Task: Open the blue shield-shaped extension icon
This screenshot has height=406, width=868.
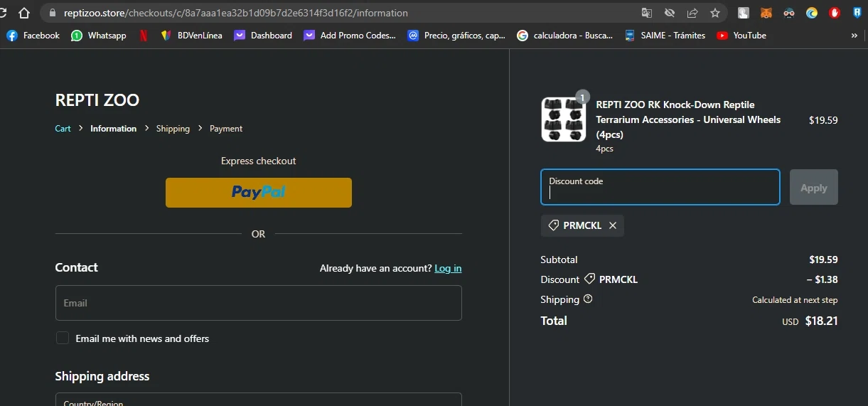Action: tap(857, 13)
